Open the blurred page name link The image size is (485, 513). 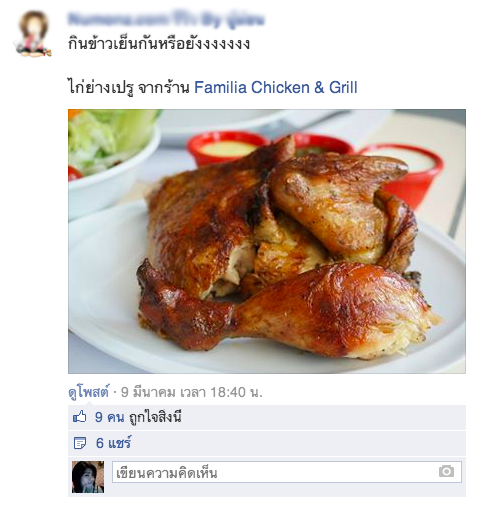click(166, 20)
